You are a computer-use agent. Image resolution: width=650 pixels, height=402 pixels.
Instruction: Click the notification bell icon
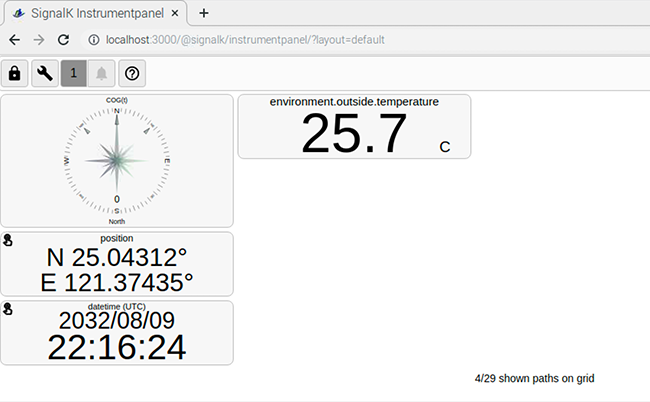102,73
